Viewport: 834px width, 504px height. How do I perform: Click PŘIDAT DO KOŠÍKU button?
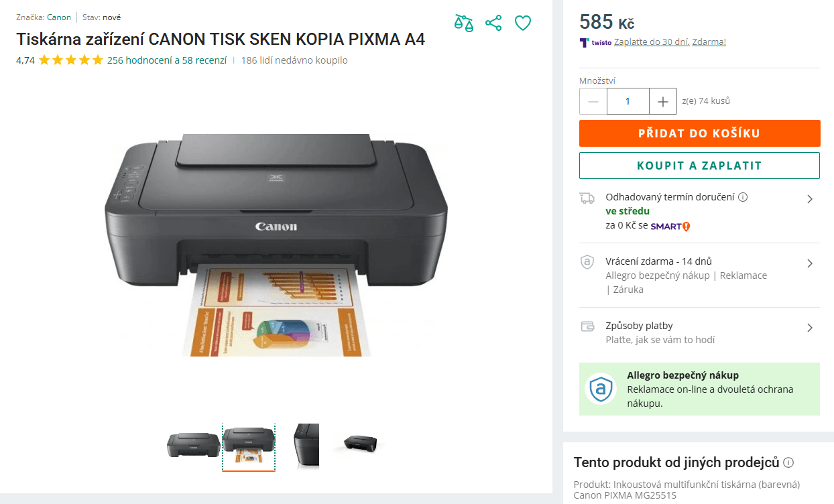(x=699, y=133)
